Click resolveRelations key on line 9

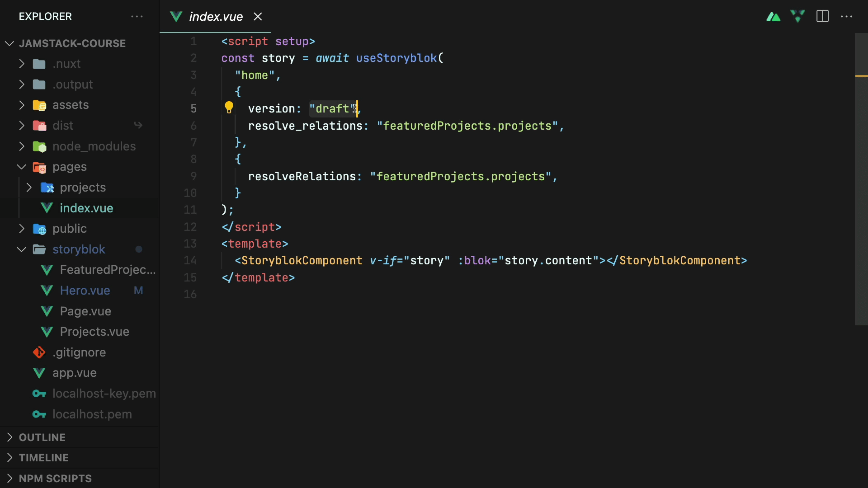pos(302,177)
